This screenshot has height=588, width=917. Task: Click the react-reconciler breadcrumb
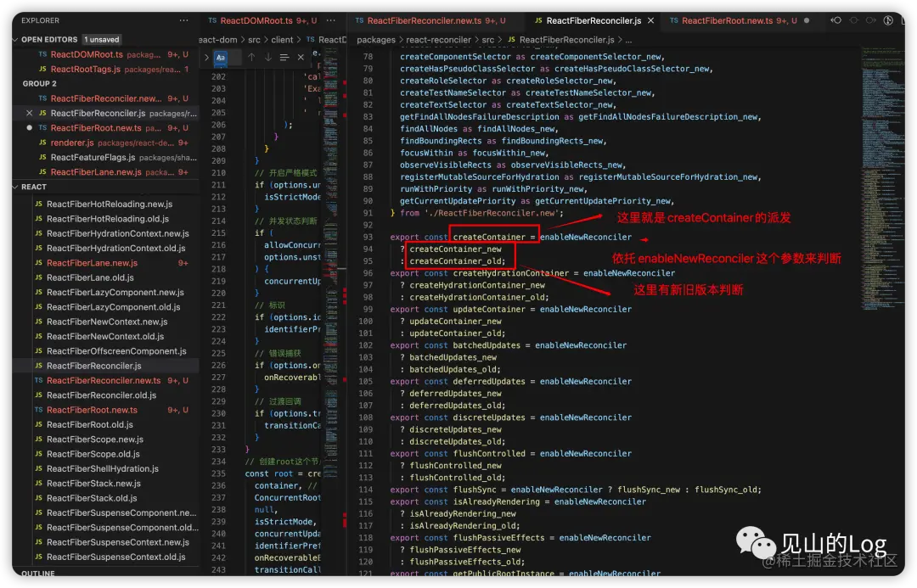[439, 40]
